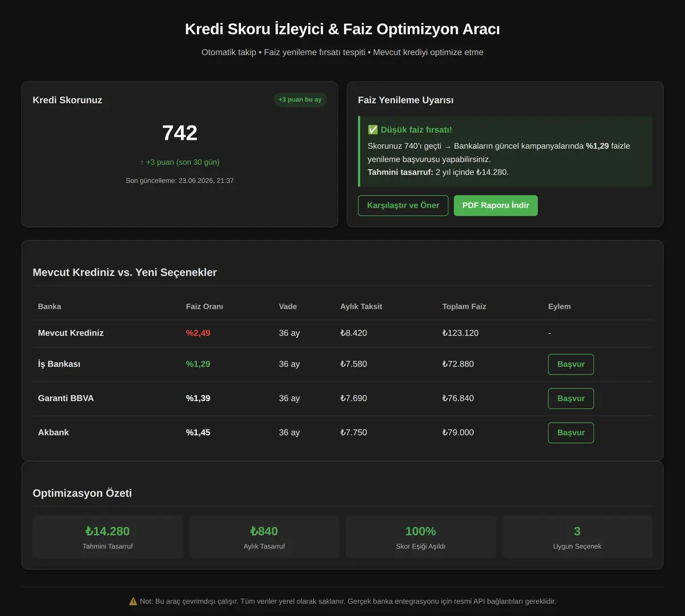
Task: Click the Uygun Seçenek card
Action: click(577, 537)
